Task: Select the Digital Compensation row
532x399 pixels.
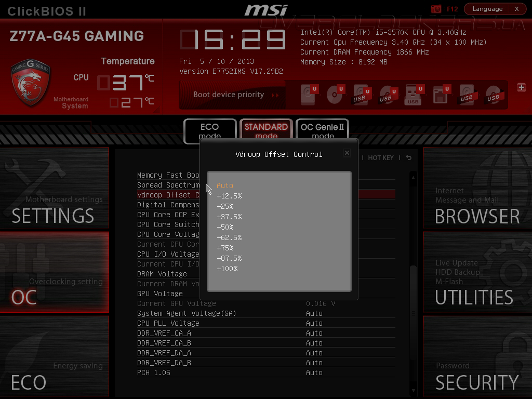Action: point(168,205)
